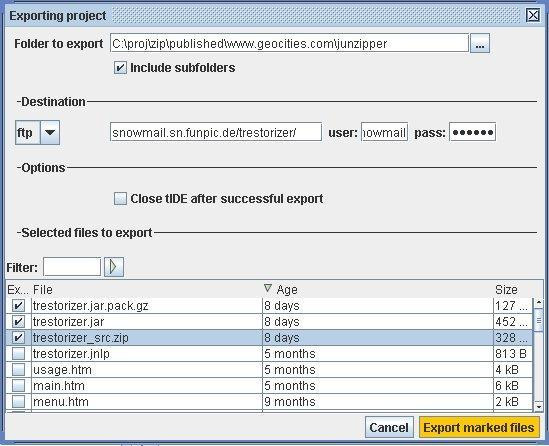This screenshot has width=549, height=446.
Task: Click the Folder to export path field
Action: (289, 43)
